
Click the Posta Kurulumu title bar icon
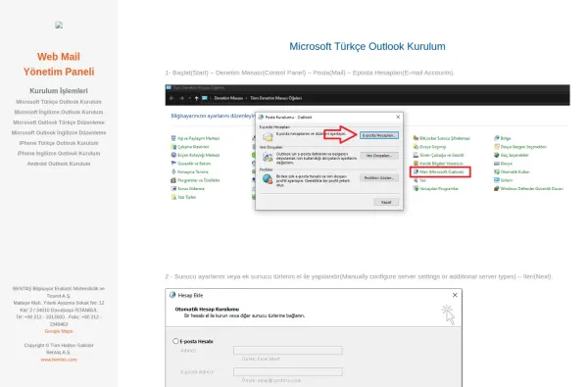click(261, 117)
